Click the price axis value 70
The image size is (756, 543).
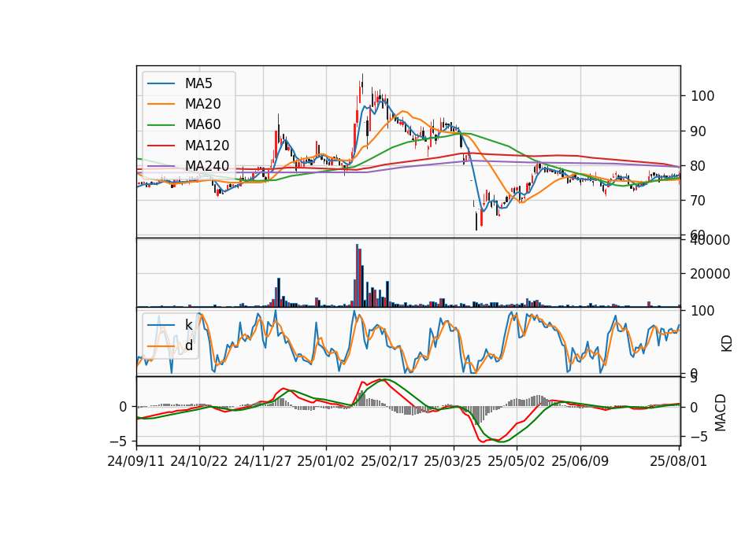point(699,201)
